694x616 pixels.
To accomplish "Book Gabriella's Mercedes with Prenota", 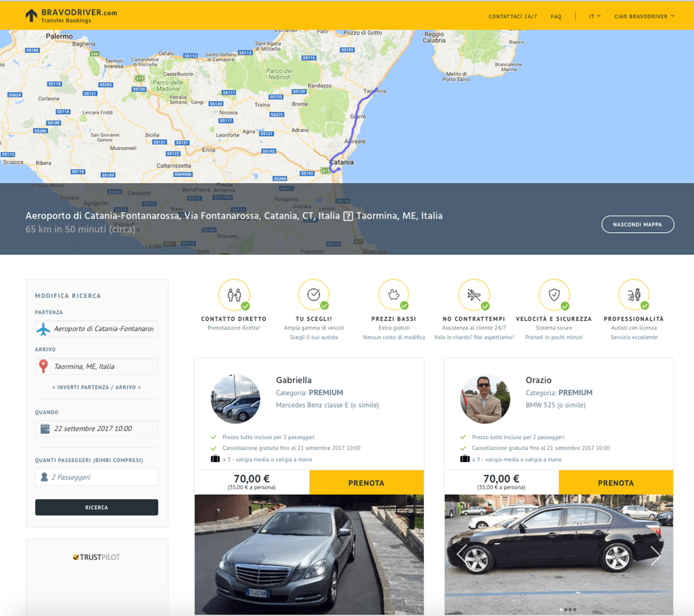I will (x=366, y=483).
